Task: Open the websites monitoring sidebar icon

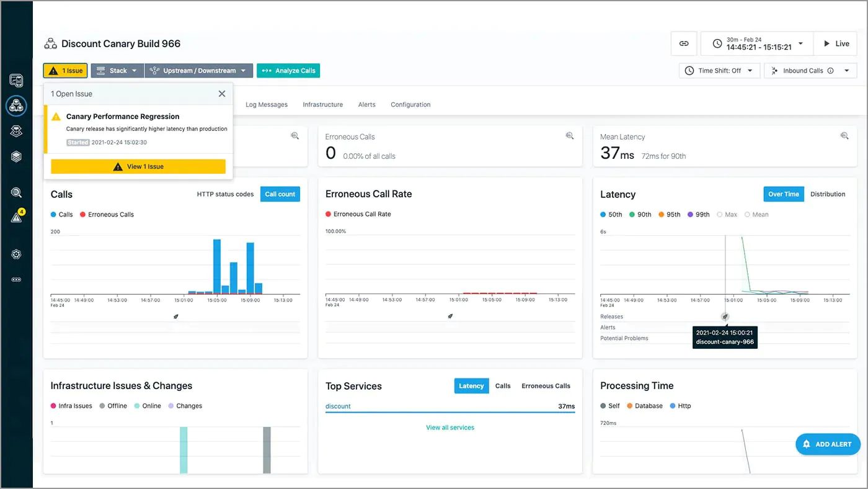Action: point(16,80)
